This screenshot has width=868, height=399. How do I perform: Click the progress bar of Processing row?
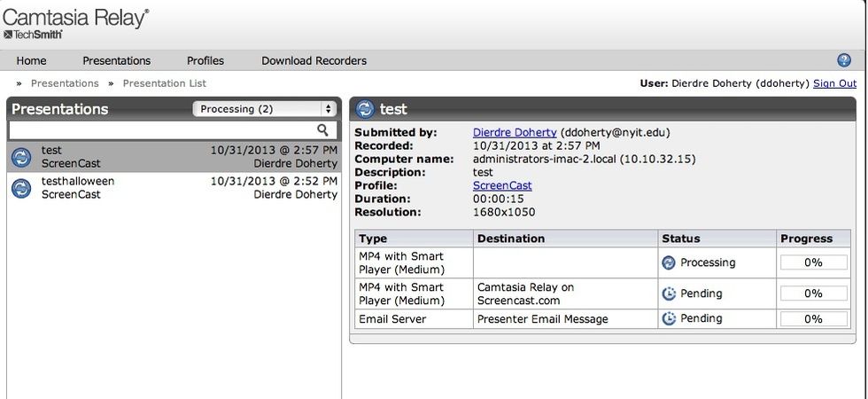813,262
